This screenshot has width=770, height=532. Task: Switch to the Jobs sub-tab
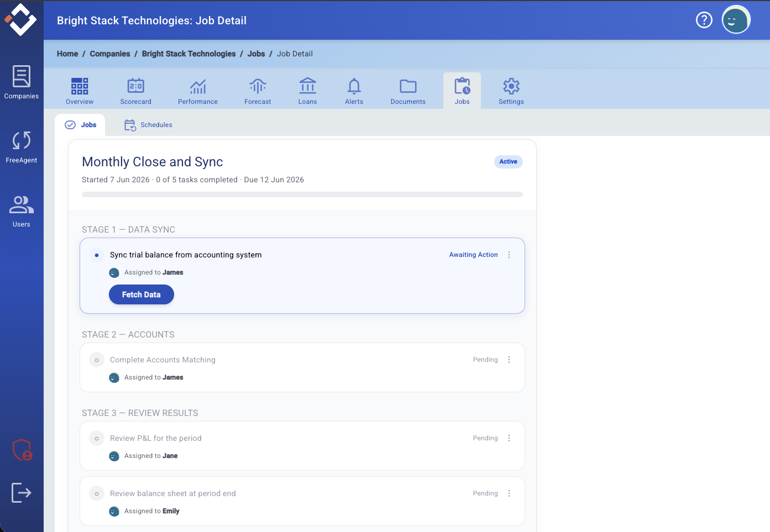coord(81,125)
